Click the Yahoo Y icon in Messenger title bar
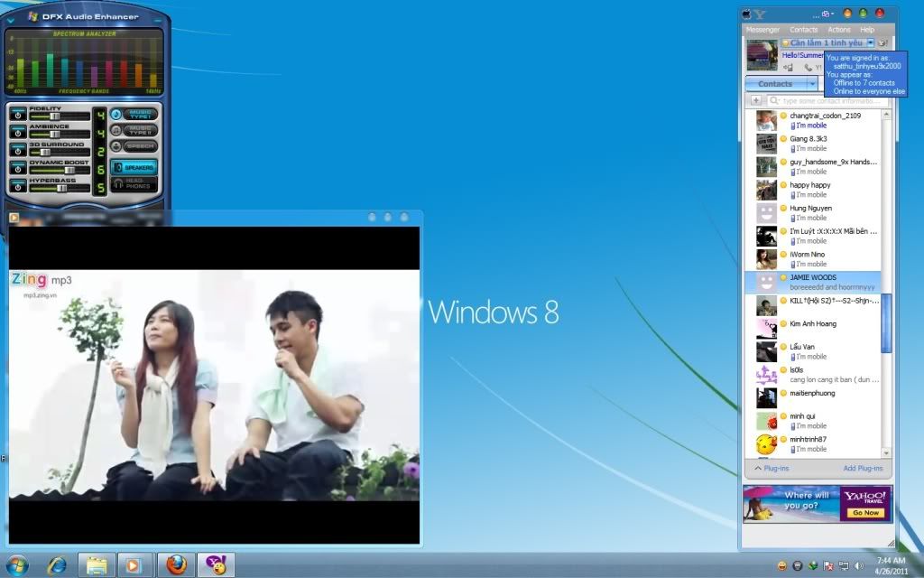The width and height of the screenshot is (924, 578). 759,14
